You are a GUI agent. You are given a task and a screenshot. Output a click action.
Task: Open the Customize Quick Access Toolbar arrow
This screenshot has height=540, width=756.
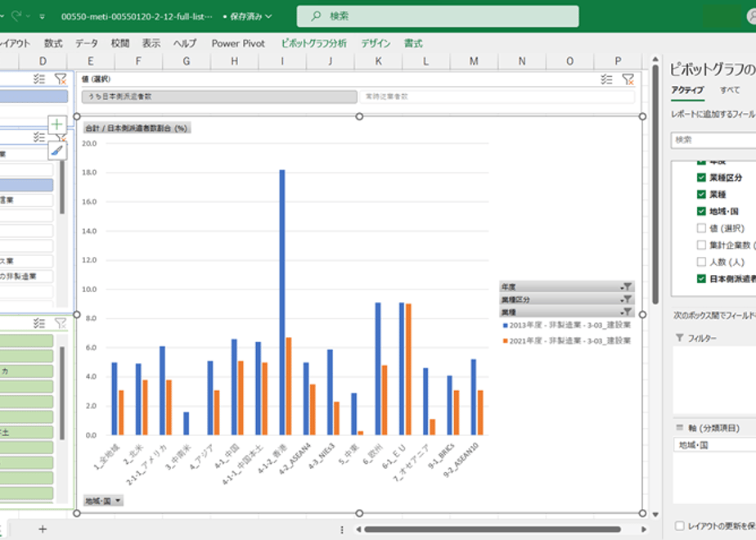[43, 16]
